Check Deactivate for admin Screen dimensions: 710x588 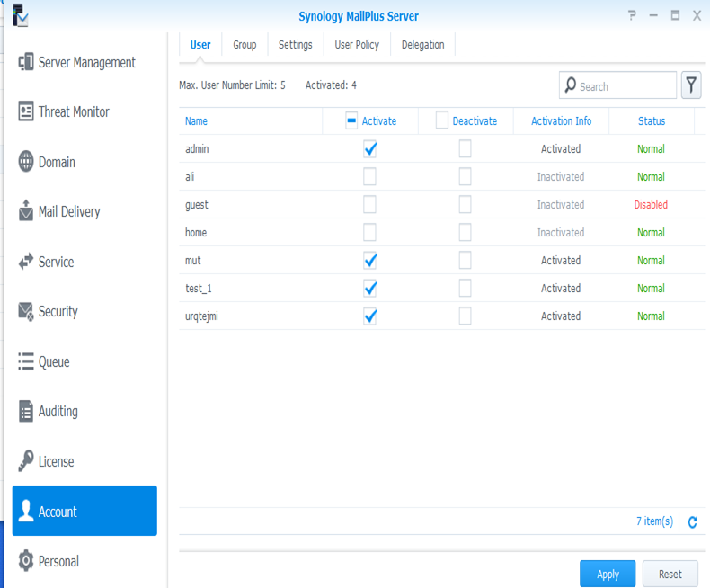465,148
